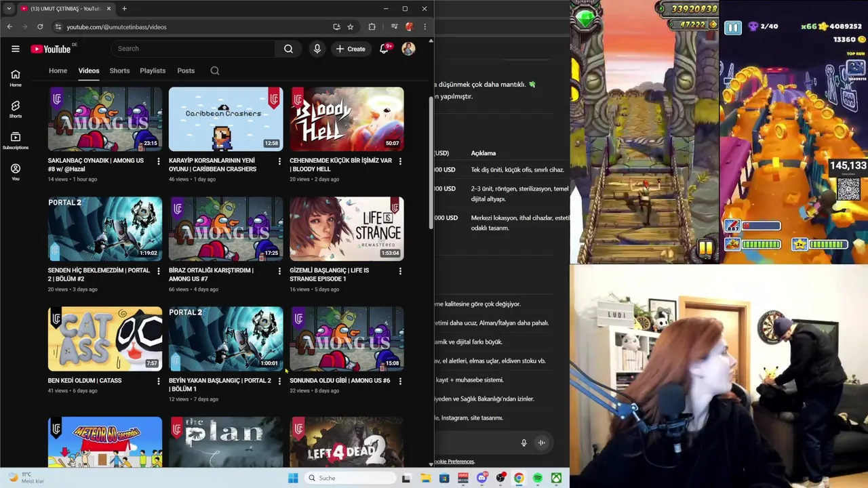Open the You section in left sidebar
Image resolution: width=868 pixels, height=488 pixels.
(x=15, y=172)
